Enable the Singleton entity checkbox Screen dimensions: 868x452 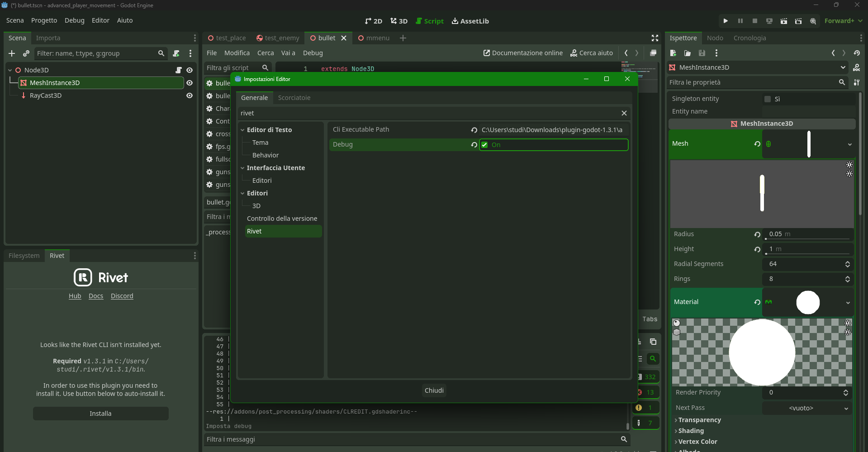tap(768, 99)
